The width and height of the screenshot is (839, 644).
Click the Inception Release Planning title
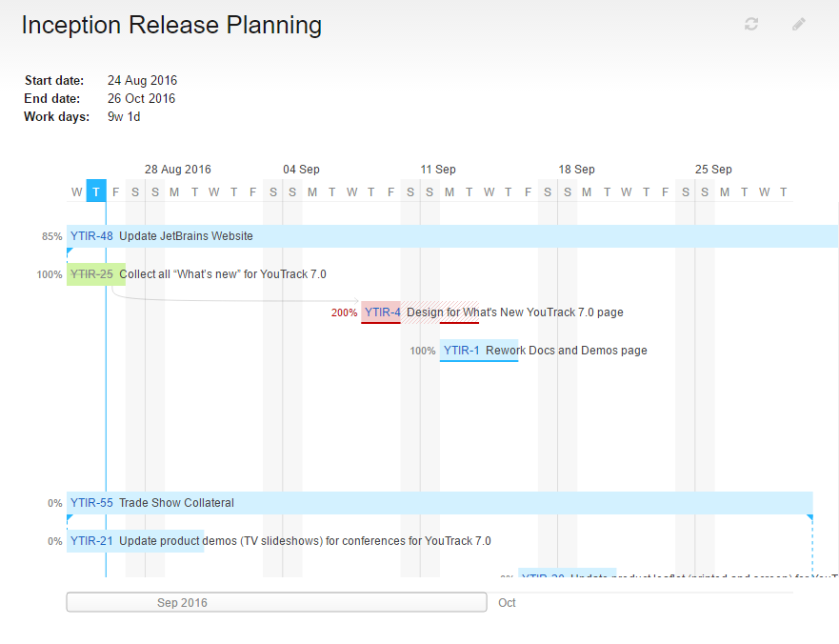click(171, 25)
